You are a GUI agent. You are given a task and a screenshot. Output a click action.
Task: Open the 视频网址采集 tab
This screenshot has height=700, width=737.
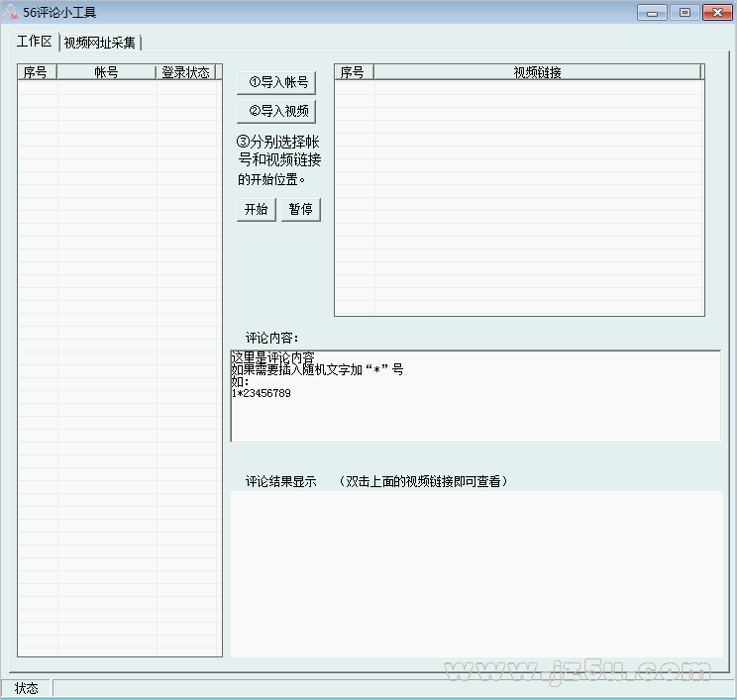pyautogui.click(x=100, y=43)
